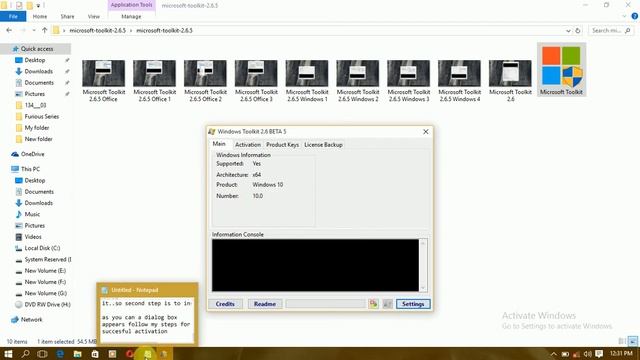Select This PC in navigation pane

click(30, 169)
